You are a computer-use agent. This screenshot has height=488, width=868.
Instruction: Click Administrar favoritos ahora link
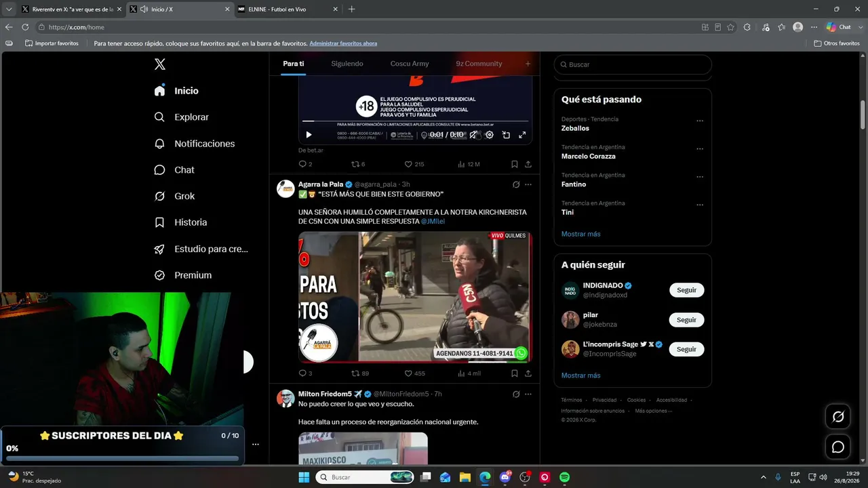pyautogui.click(x=343, y=43)
